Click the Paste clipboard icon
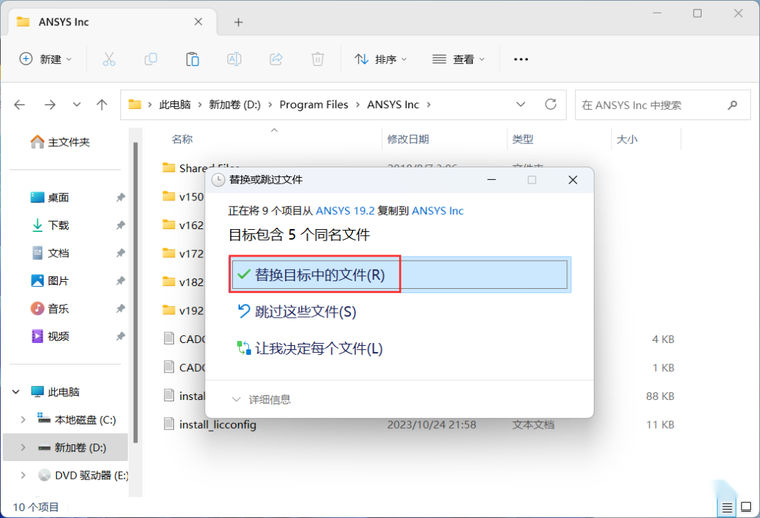The height and width of the screenshot is (518, 760). coord(192,59)
